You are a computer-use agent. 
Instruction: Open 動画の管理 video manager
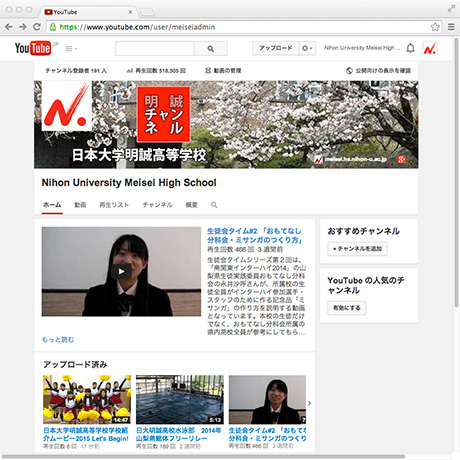point(223,71)
